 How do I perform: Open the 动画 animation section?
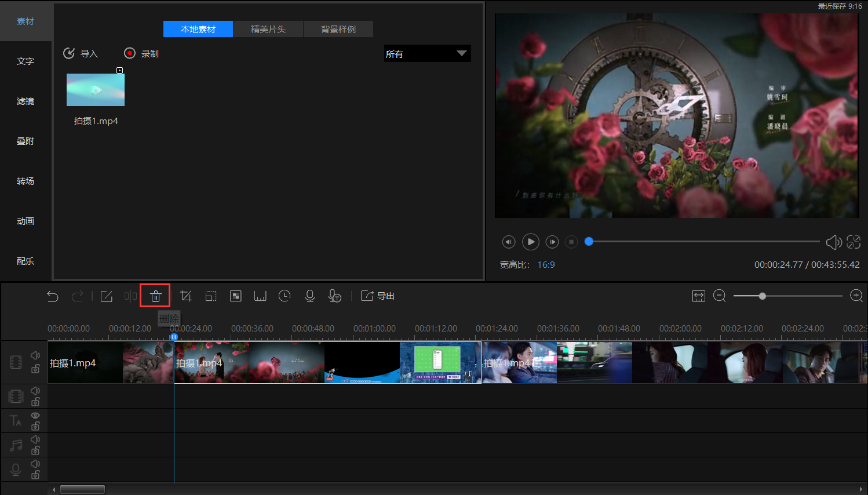(x=25, y=221)
